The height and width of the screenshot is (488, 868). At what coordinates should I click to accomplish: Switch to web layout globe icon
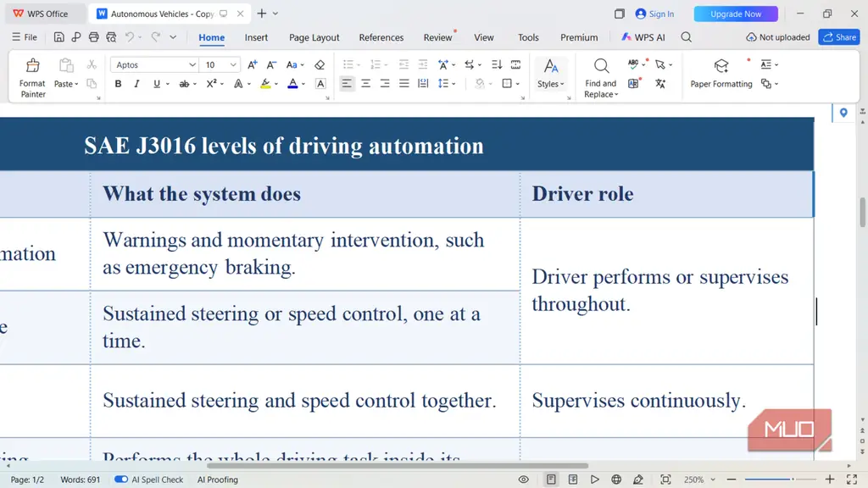click(x=616, y=480)
